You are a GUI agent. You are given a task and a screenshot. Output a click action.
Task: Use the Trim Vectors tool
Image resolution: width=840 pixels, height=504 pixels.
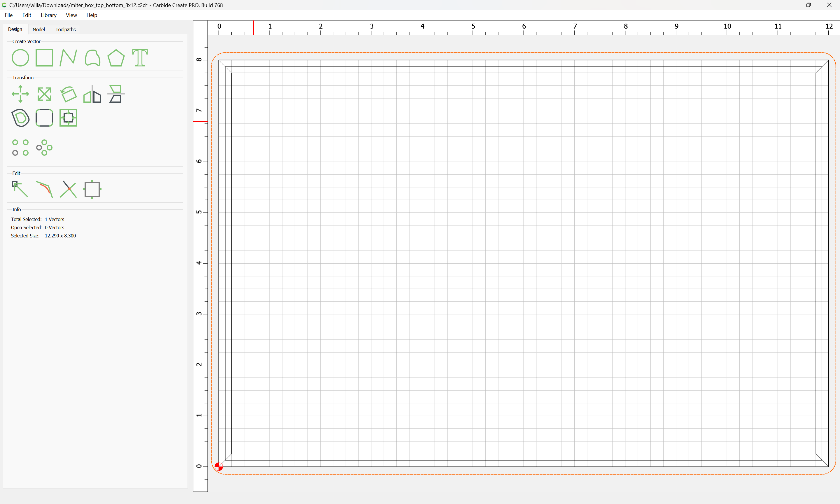click(x=68, y=189)
